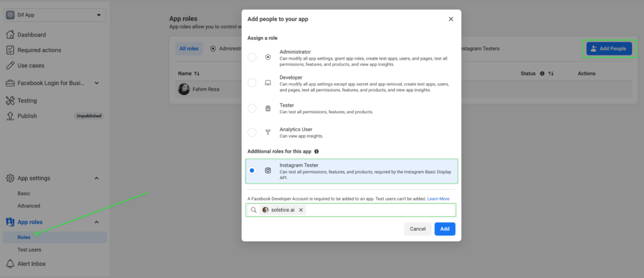Click the App settings gear icon
This screenshot has width=644, height=278.
(10, 178)
